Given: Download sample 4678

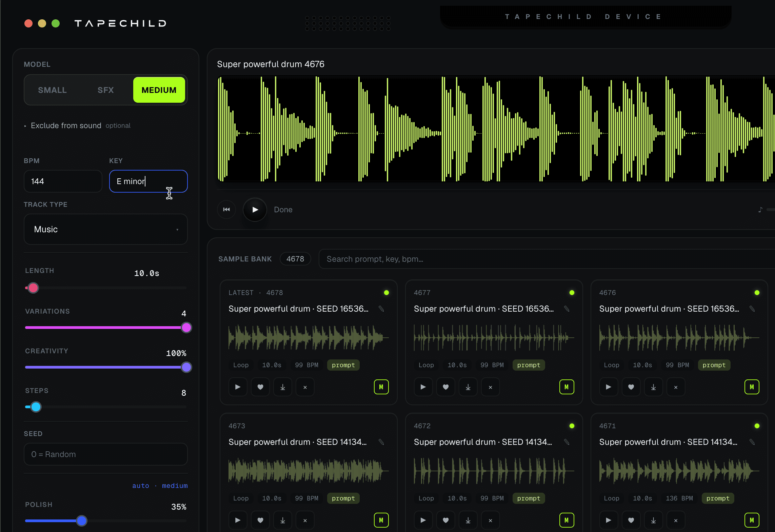Looking at the screenshot, I should click(x=283, y=387).
